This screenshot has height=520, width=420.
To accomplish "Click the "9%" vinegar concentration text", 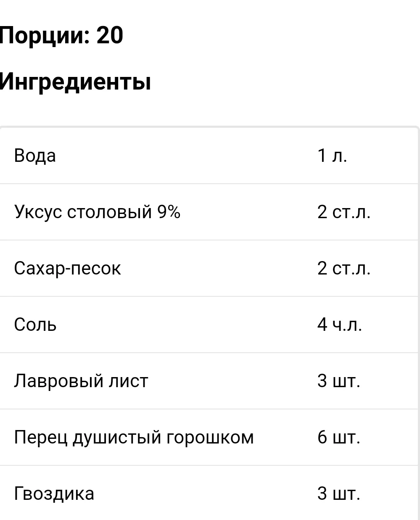I will click(x=169, y=212).
